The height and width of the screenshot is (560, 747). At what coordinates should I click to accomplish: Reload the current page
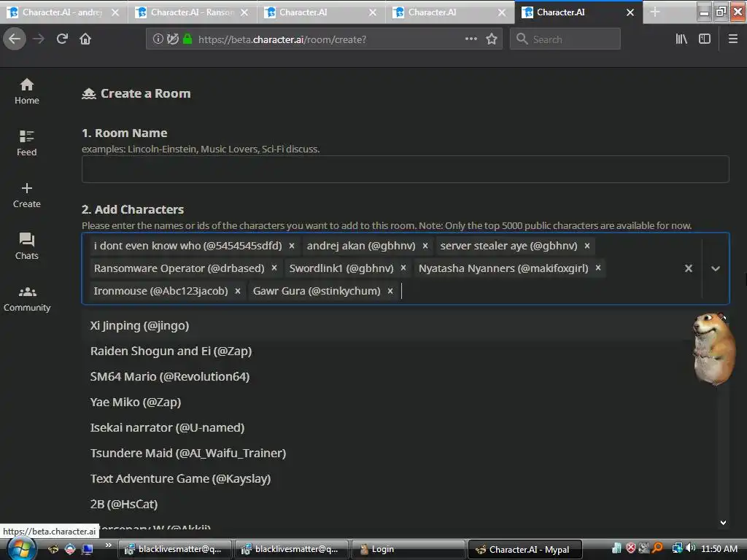(62, 39)
